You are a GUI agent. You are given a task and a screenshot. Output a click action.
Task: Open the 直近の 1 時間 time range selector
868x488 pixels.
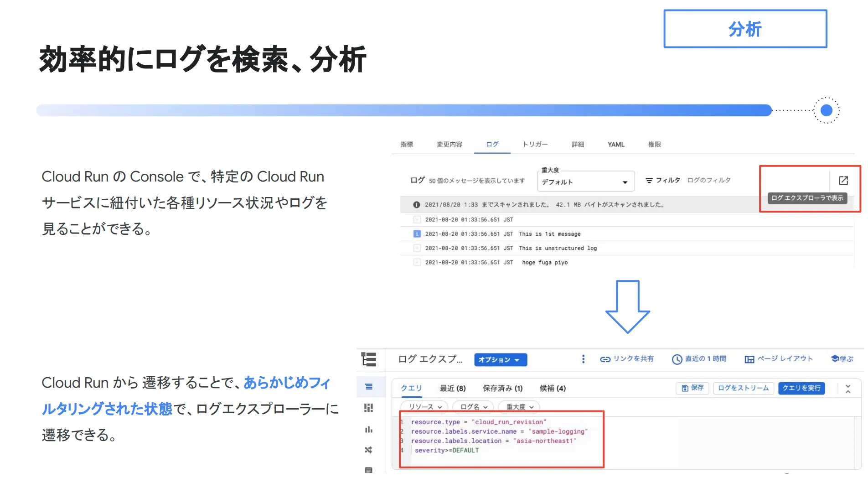(x=699, y=359)
